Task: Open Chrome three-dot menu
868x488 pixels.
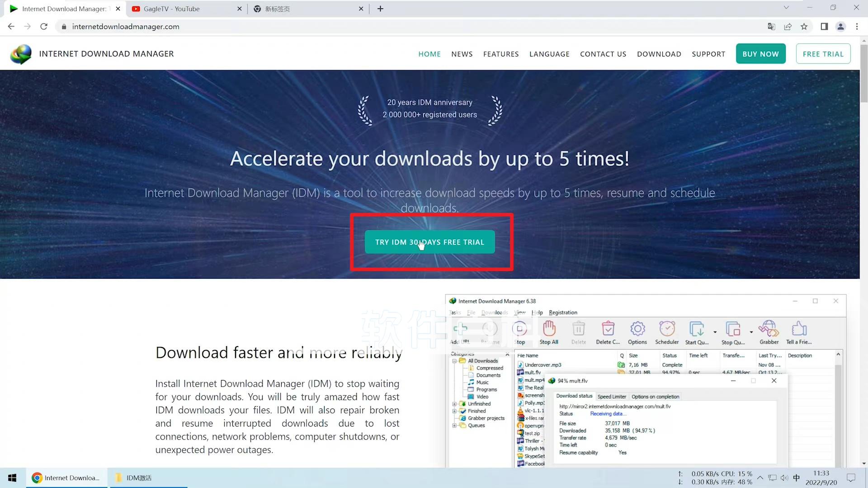Action: (x=857, y=27)
